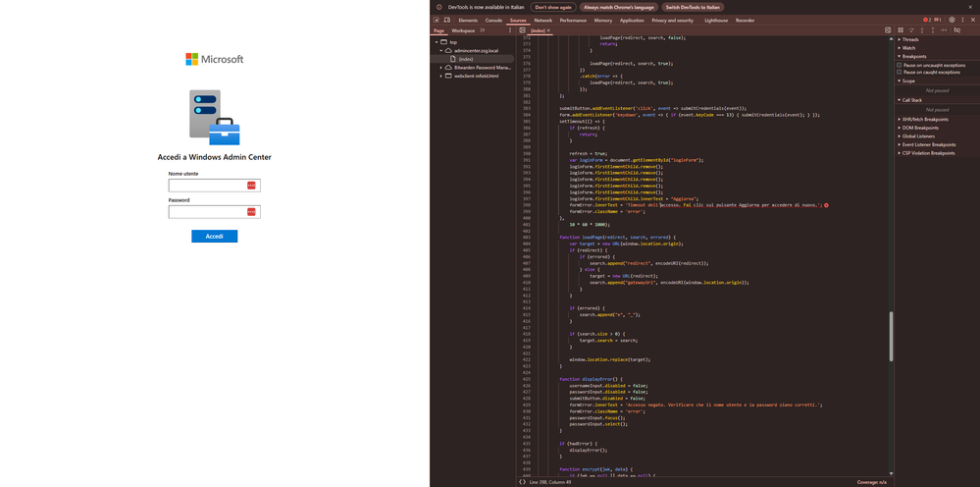Enable Pause on uncaught exceptions
980x487 pixels.
click(900, 65)
